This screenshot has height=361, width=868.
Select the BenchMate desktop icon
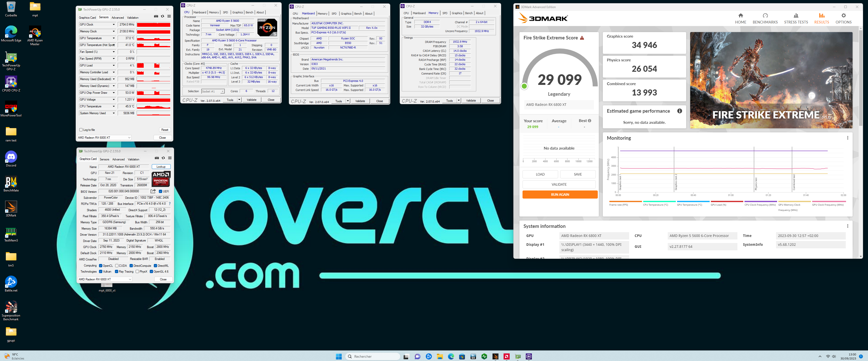[x=11, y=184]
